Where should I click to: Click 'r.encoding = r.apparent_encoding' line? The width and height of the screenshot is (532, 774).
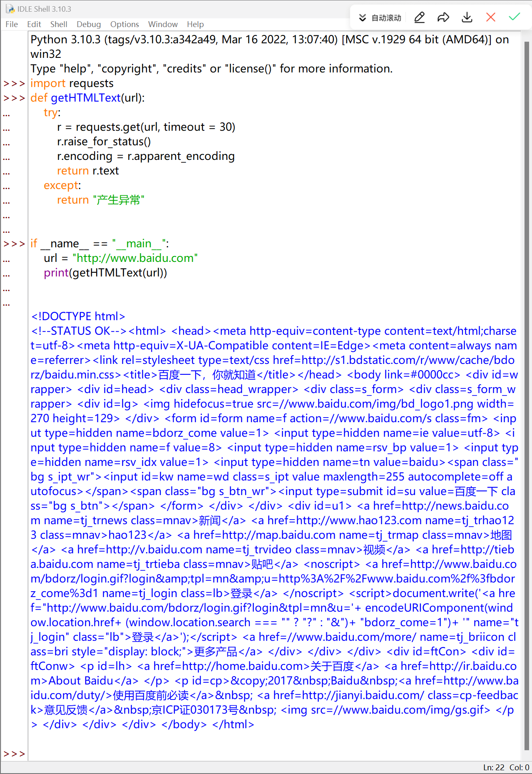click(x=146, y=156)
